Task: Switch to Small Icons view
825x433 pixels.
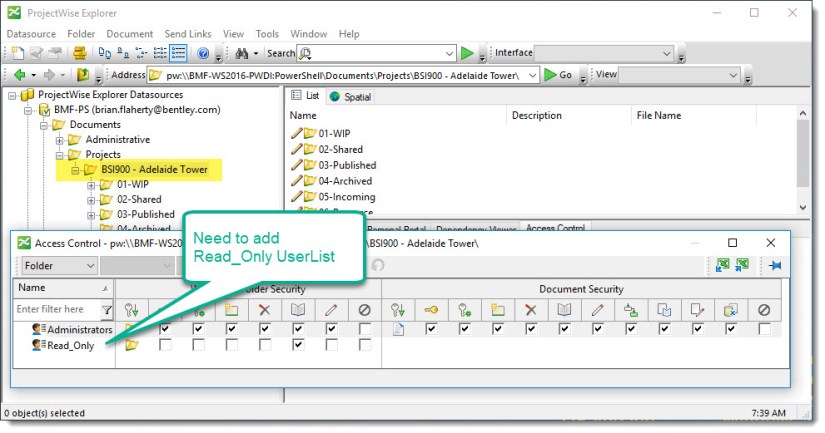Action: tap(123, 53)
